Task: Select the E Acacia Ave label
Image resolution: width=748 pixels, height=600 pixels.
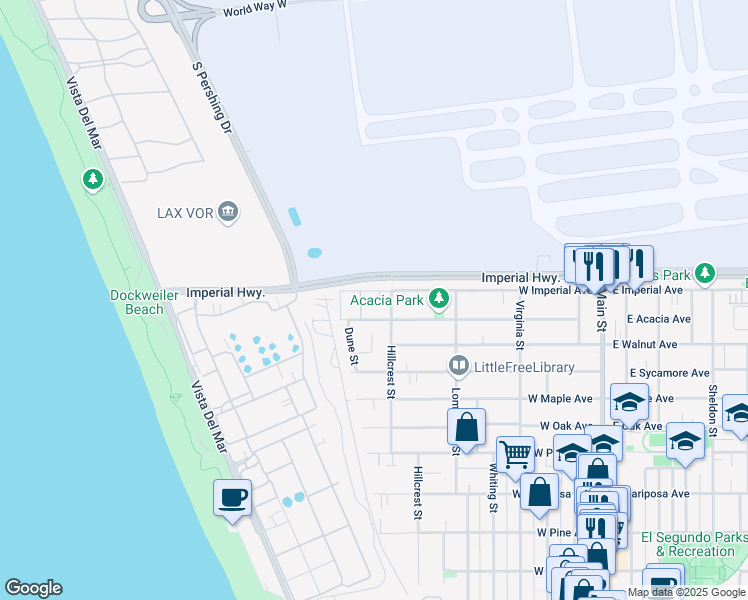Action: [659, 319]
